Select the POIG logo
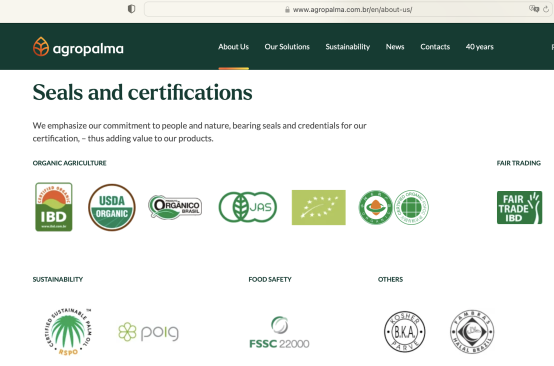 [x=149, y=332]
